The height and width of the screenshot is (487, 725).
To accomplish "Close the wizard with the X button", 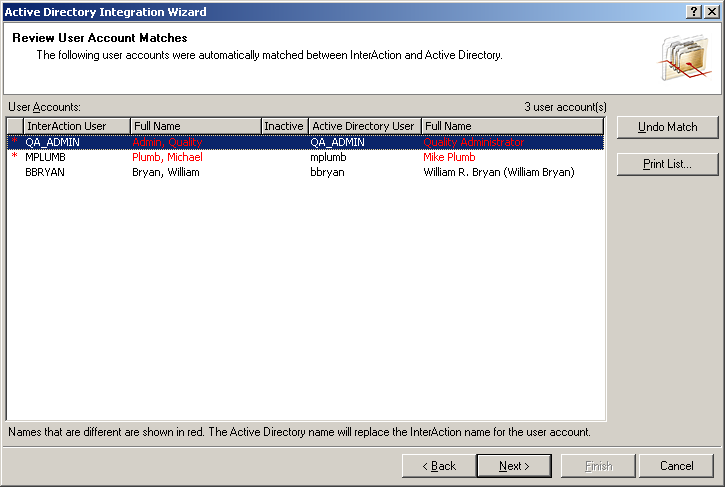I will (x=712, y=12).
